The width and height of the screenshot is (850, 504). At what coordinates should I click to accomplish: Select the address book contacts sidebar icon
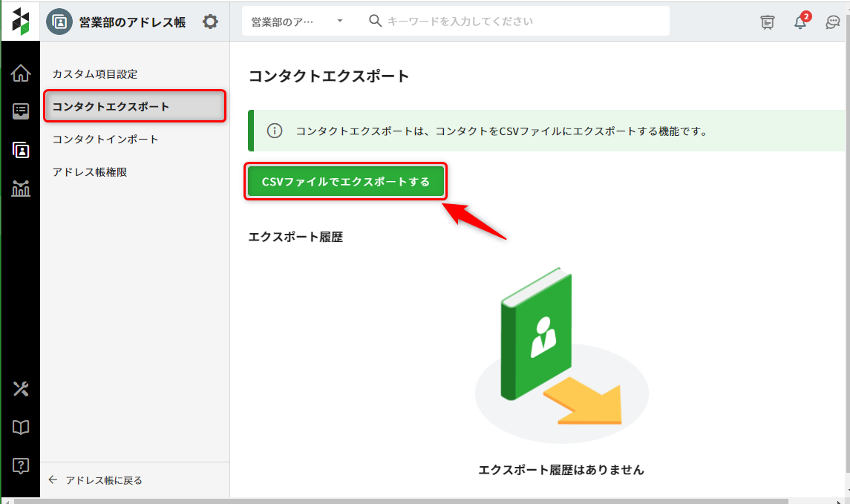click(21, 150)
